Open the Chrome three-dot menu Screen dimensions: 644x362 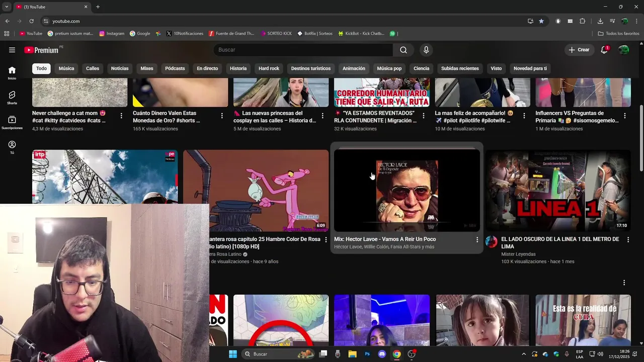pos(637,21)
